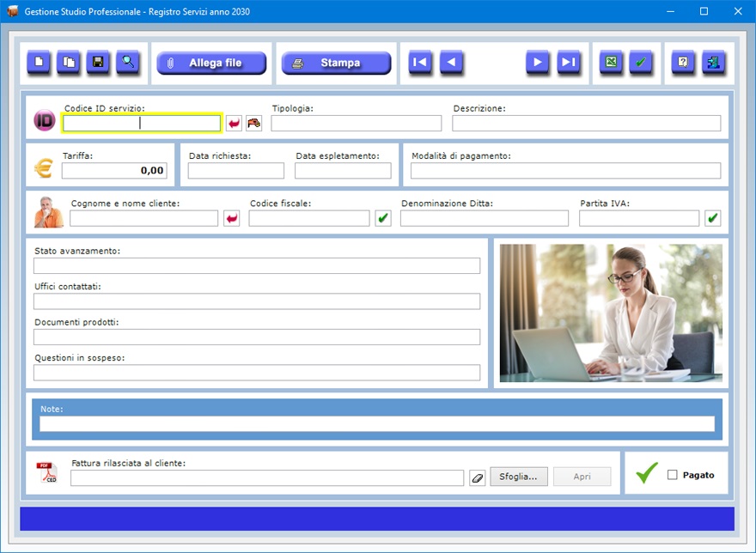Click red arrow next to Codice ID servizio
This screenshot has width=756, height=553.
tap(234, 124)
